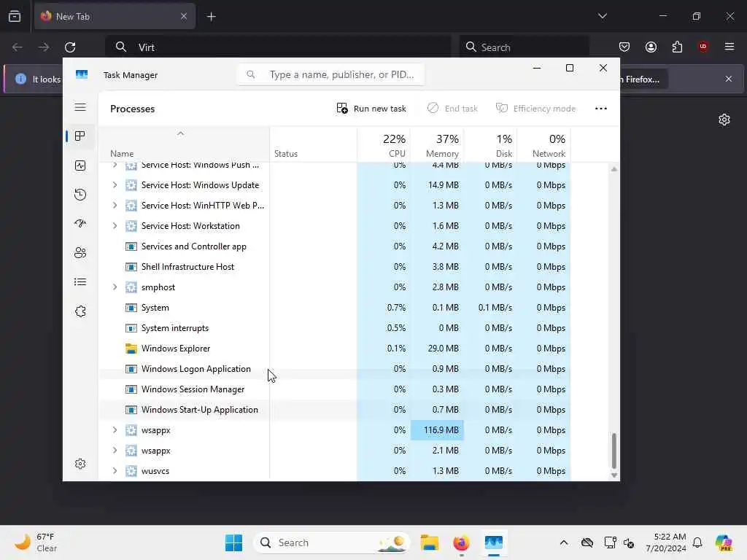Close the New Tab in Firefox
The image size is (747, 560).
183,16
